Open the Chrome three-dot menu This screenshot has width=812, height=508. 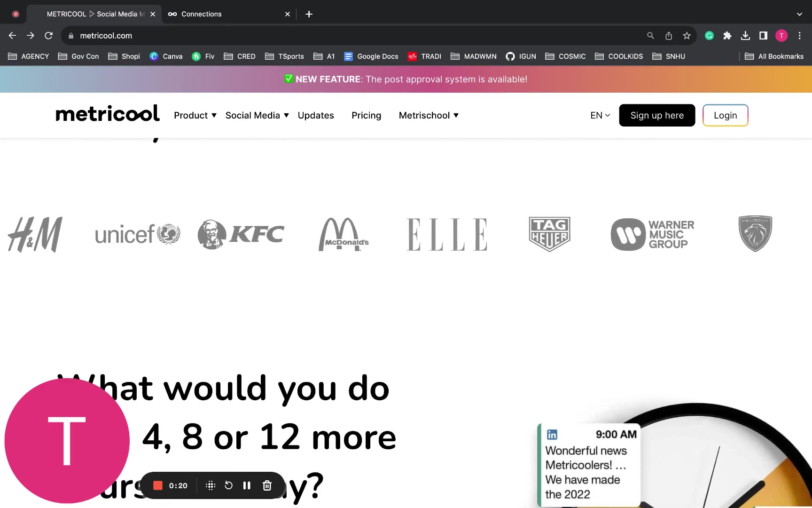pos(799,35)
